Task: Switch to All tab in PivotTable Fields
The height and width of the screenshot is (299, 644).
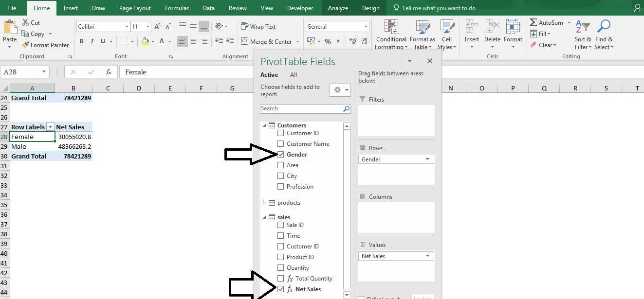Action: [294, 74]
